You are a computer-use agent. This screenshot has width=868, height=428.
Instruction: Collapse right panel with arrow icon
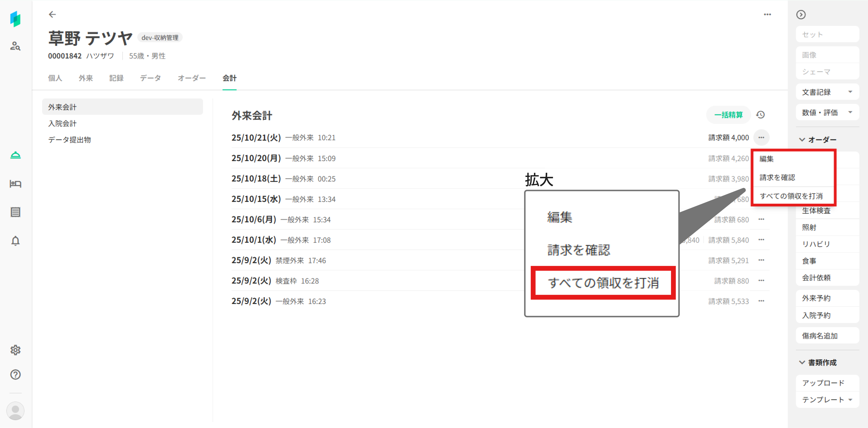(x=801, y=14)
